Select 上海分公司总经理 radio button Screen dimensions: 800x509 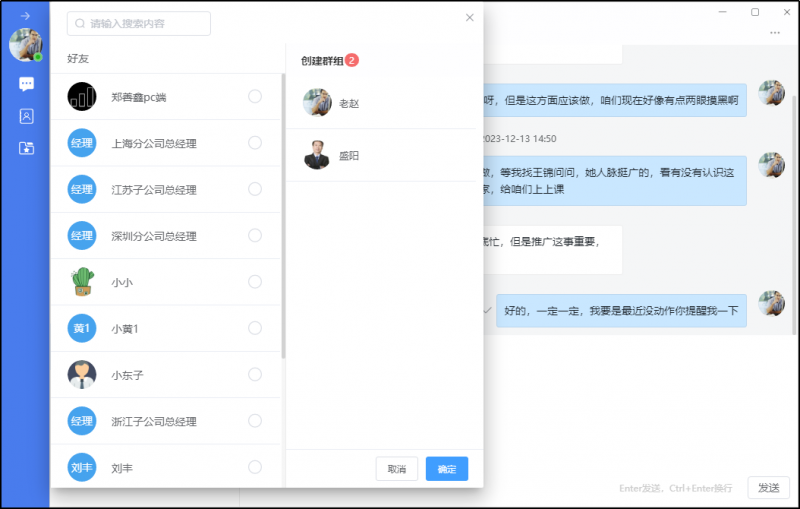click(x=255, y=143)
